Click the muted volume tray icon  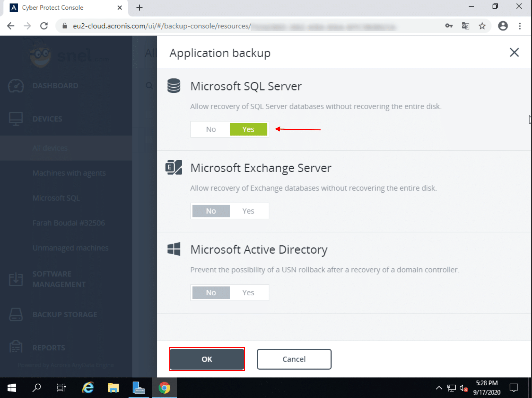[x=464, y=388]
